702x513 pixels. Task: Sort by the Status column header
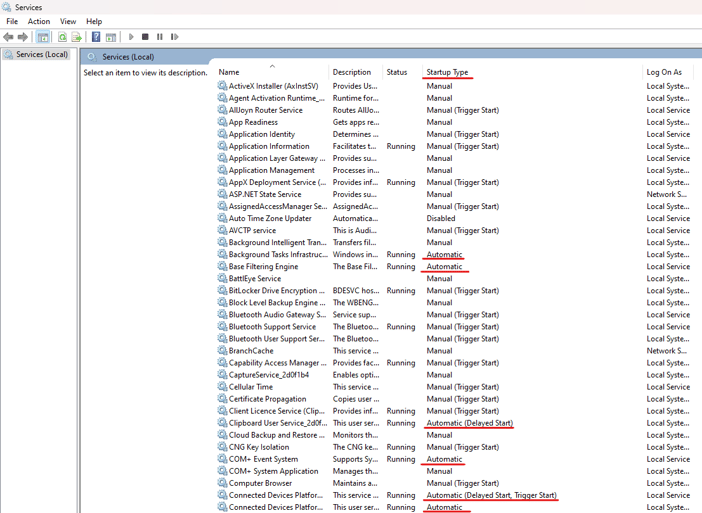click(397, 72)
